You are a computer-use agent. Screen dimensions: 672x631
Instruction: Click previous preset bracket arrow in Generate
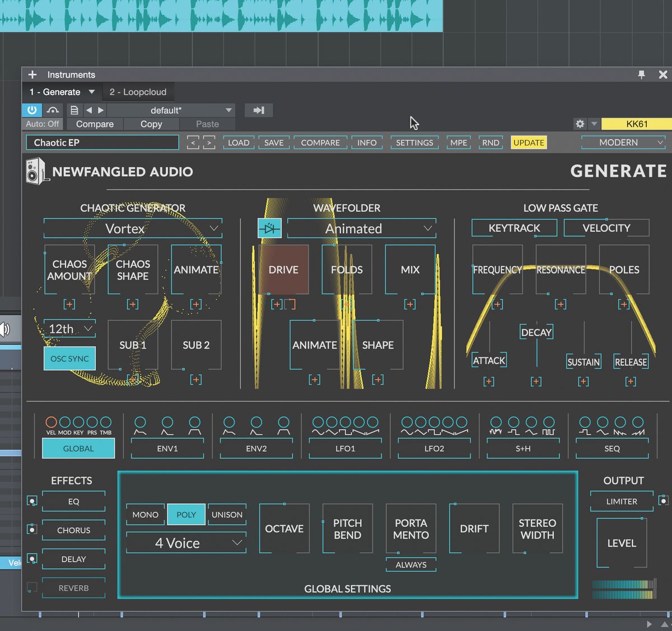(x=193, y=143)
